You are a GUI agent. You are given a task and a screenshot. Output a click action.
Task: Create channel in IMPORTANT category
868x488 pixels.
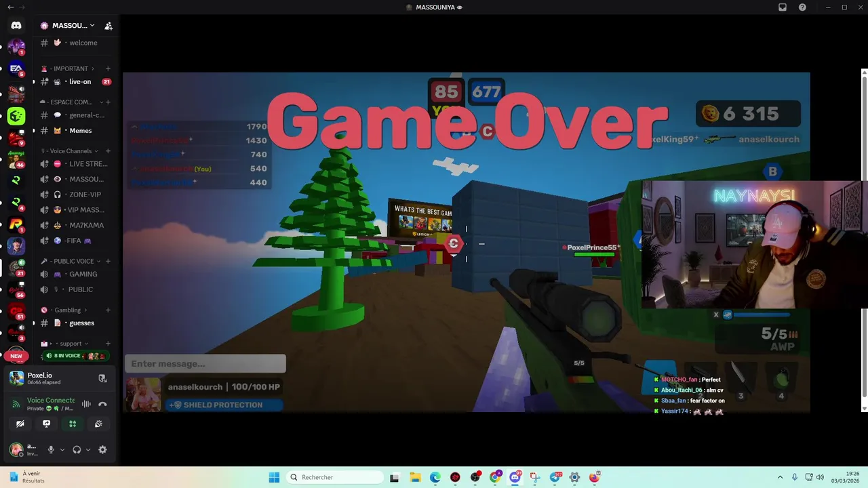[108, 68]
